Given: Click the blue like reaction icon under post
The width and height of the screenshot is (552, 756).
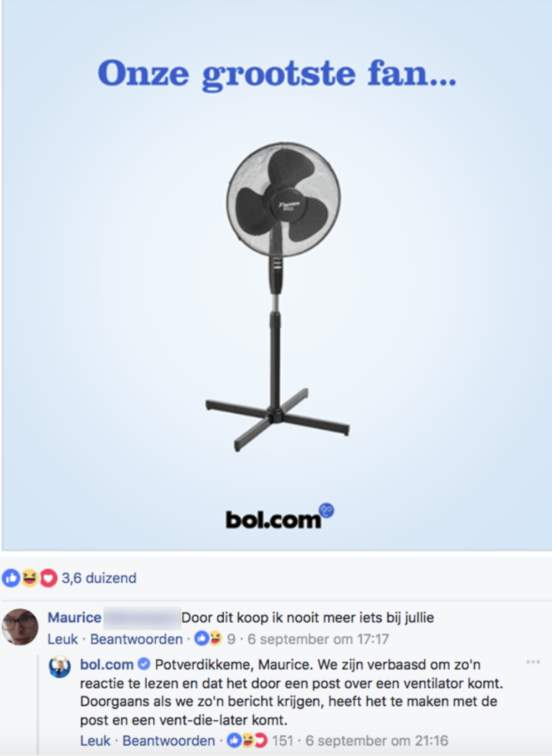Looking at the screenshot, I should click(x=11, y=578).
